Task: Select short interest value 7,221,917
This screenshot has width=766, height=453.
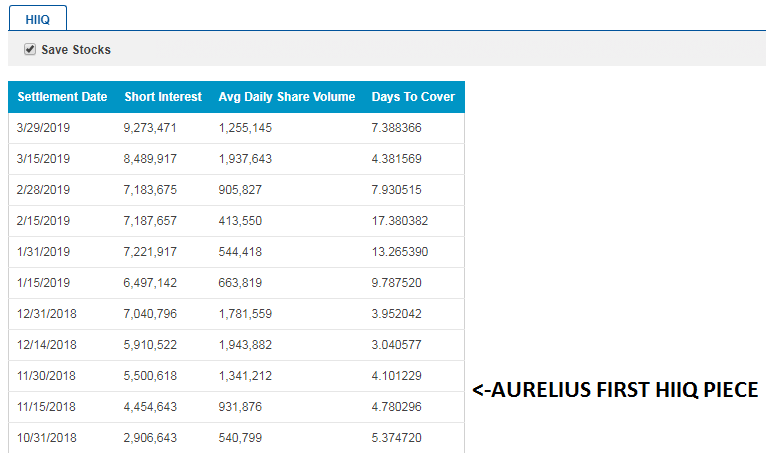Action: click(150, 252)
